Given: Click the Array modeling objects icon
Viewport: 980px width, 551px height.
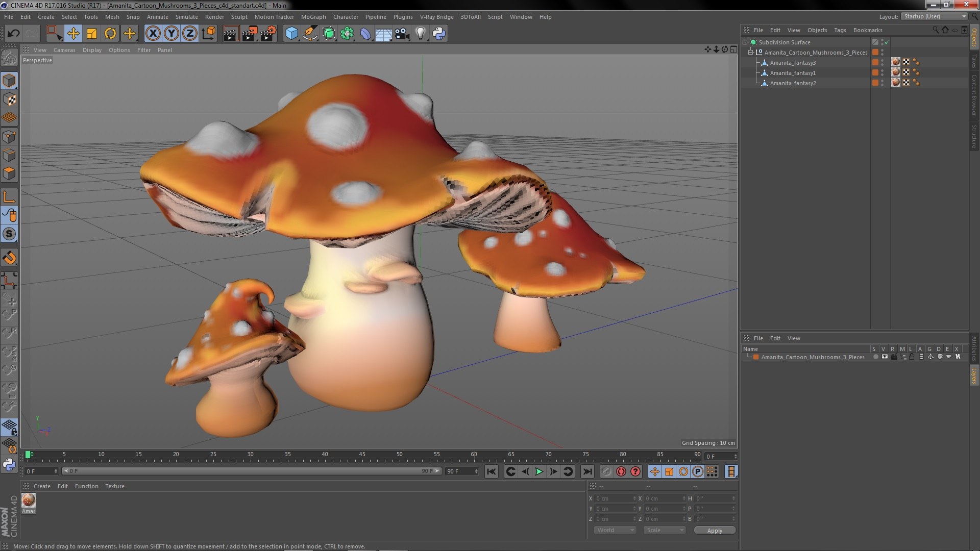Looking at the screenshot, I should 347,34.
